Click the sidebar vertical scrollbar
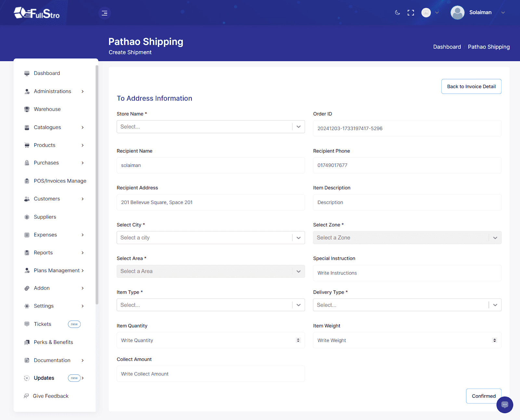 pyautogui.click(x=97, y=185)
